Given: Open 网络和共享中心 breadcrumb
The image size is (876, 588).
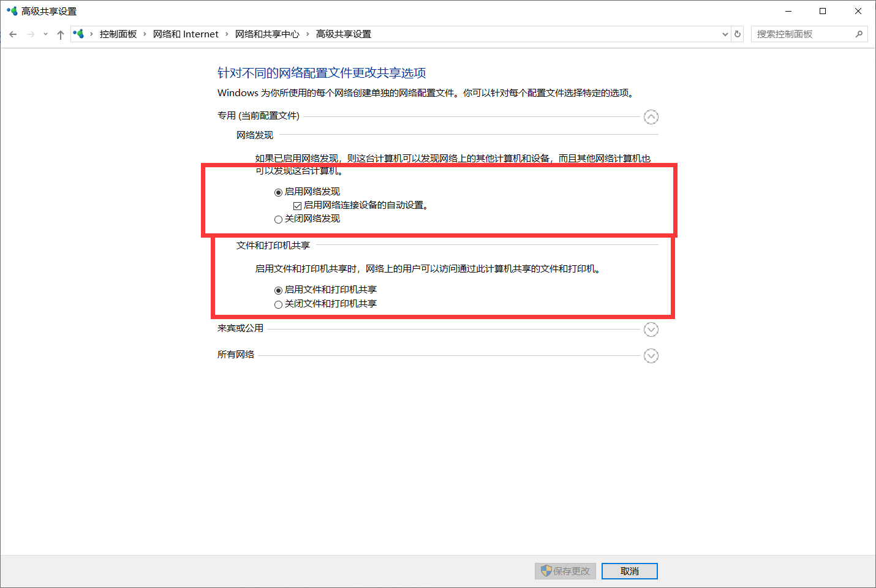Looking at the screenshot, I should pyautogui.click(x=267, y=34).
